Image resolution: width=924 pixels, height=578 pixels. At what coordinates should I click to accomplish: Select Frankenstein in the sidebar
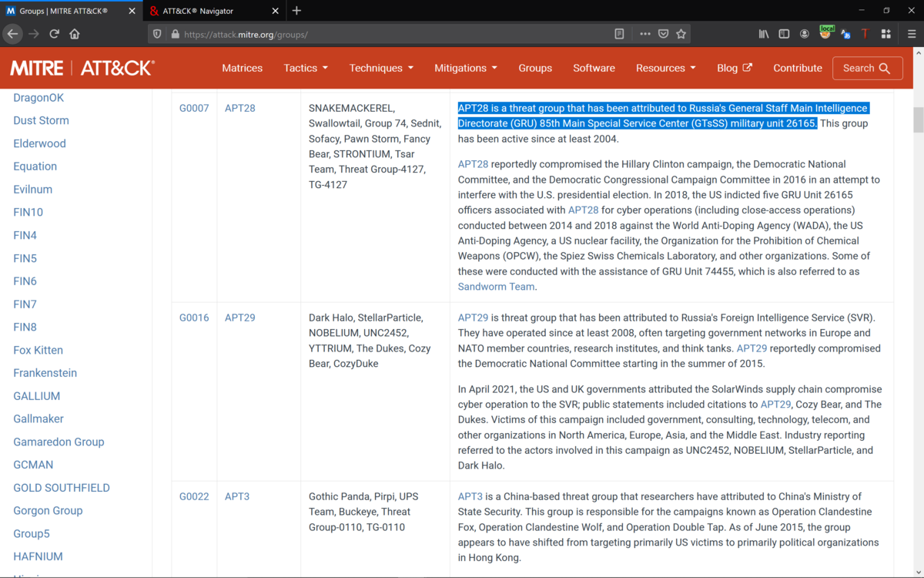(x=45, y=373)
